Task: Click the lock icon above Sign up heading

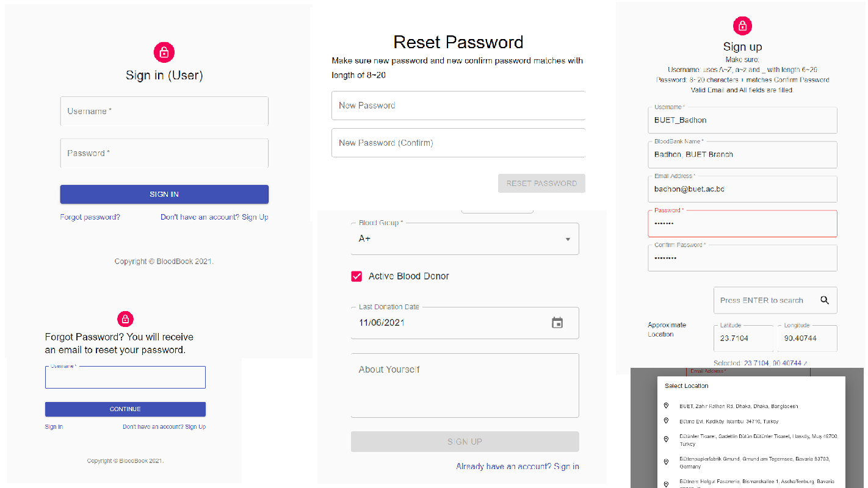Action: click(742, 26)
